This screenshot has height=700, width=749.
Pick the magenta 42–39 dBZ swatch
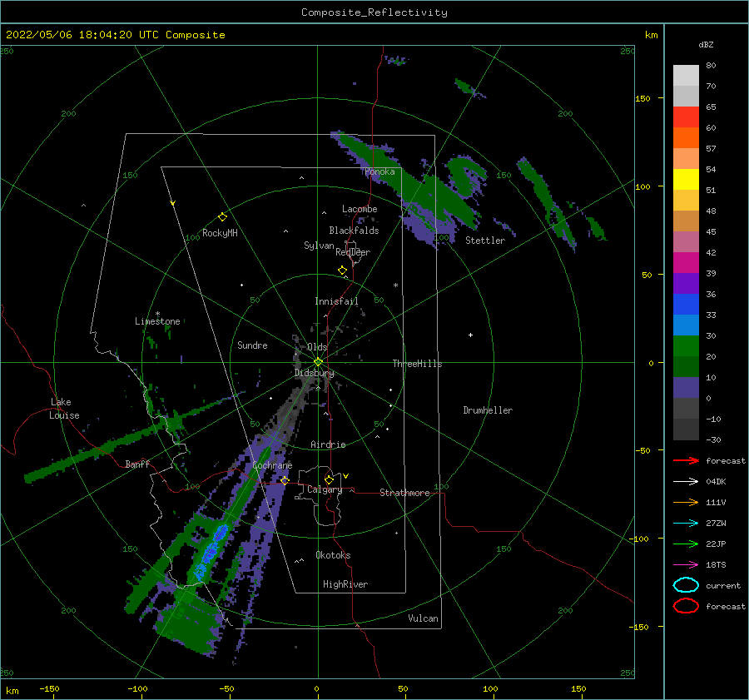point(686,263)
